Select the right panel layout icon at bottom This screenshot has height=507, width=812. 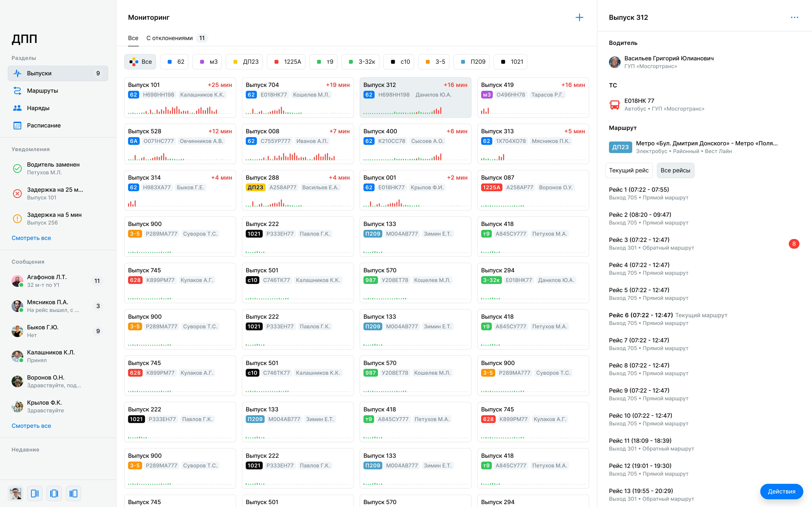(x=73, y=493)
